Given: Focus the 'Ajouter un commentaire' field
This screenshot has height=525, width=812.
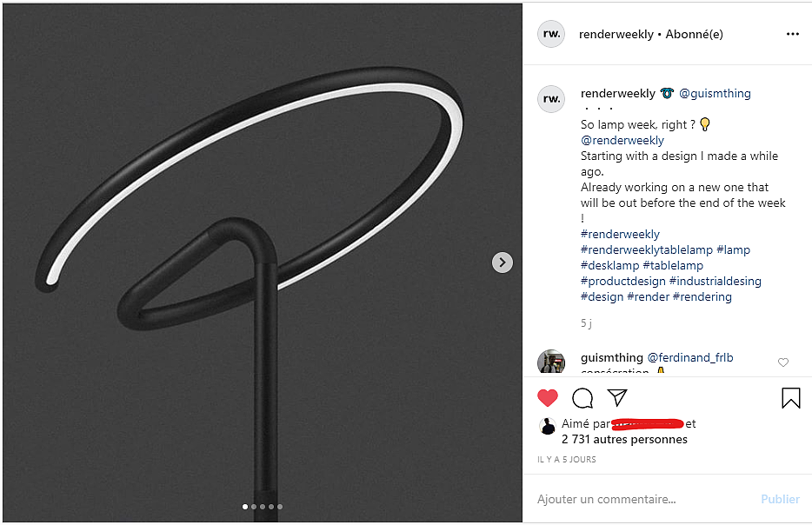Looking at the screenshot, I should pyautogui.click(x=643, y=499).
